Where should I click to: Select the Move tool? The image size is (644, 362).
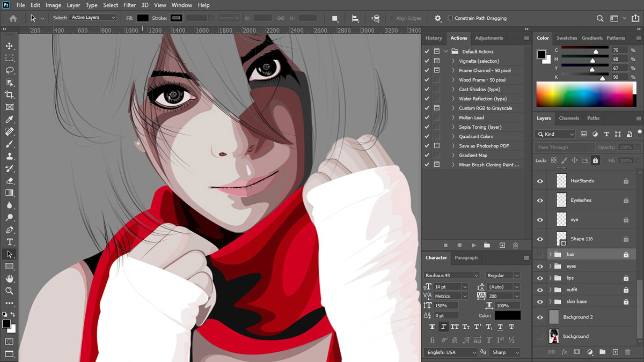tap(9, 46)
